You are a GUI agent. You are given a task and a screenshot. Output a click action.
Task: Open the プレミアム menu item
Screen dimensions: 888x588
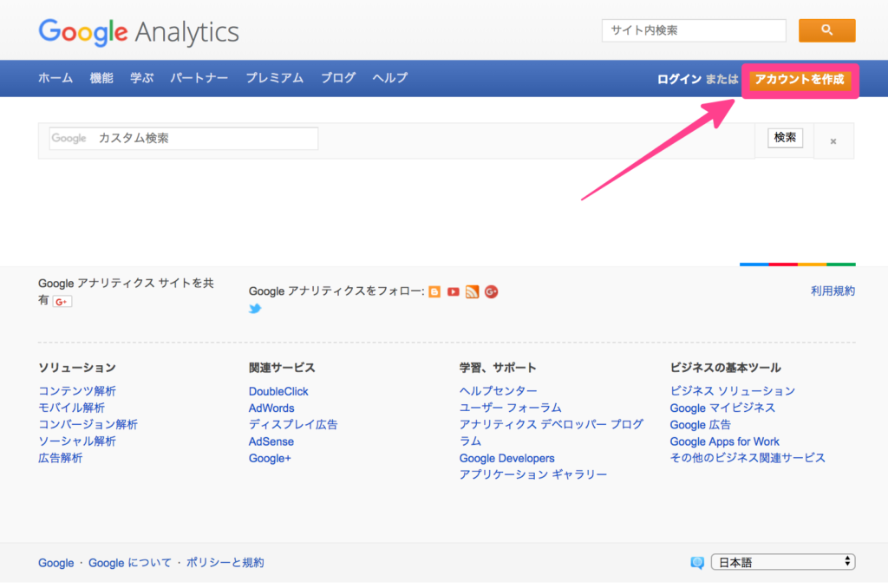[275, 78]
